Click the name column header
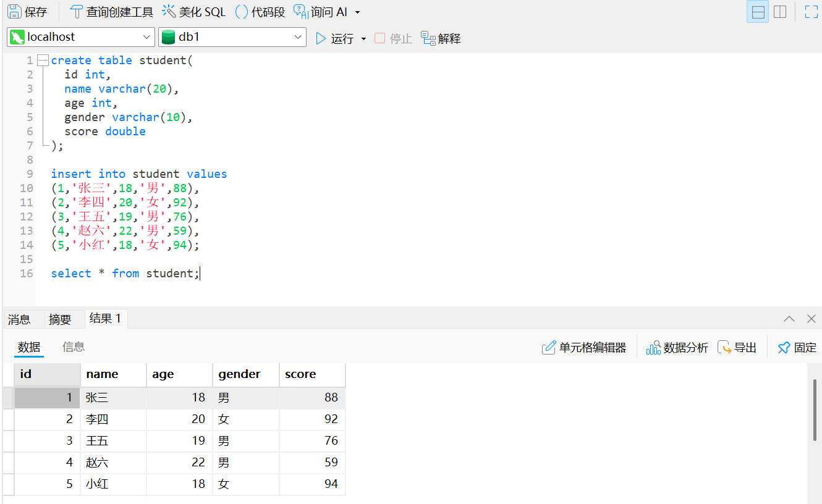This screenshot has width=822, height=504. [114, 374]
